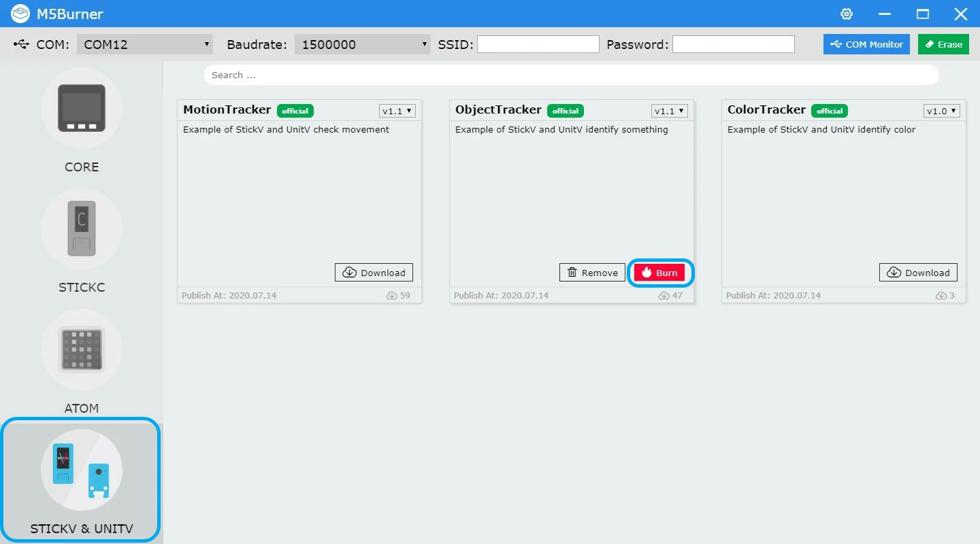Click the download count icon on ColorTracker
Image resolution: width=980 pixels, height=544 pixels.
(941, 296)
